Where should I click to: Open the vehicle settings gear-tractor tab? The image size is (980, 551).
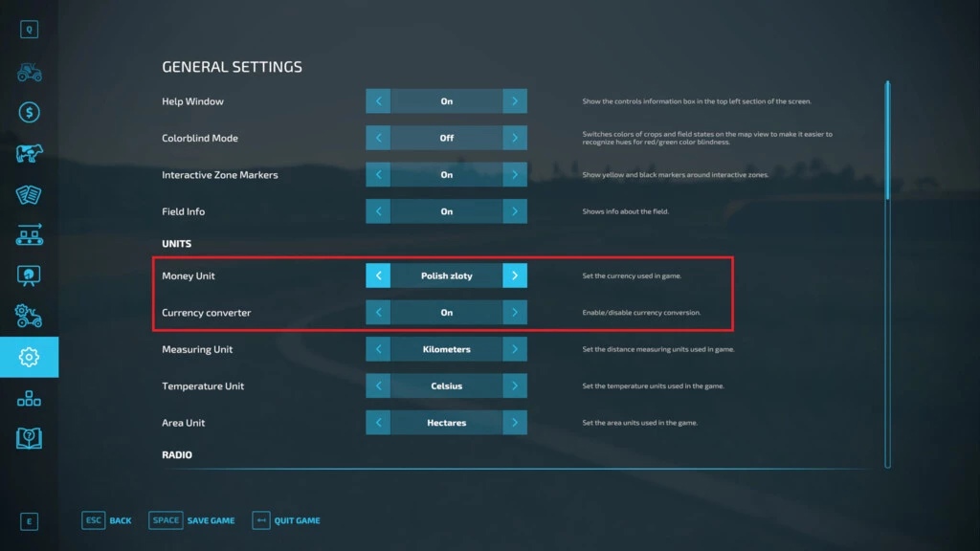[29, 316]
